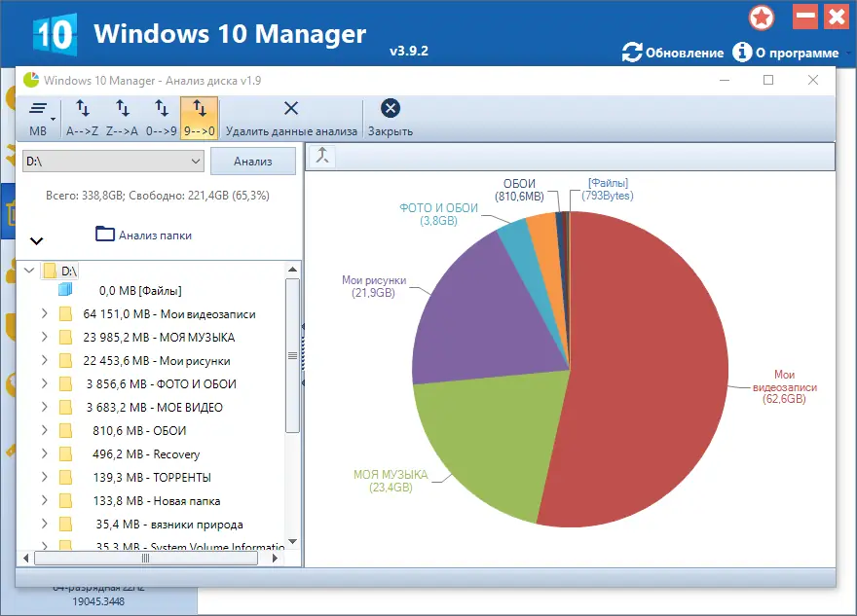Select 139,3 MB - ТОРРЕНТЫ row
This screenshot has width=857, height=616.
152,478
